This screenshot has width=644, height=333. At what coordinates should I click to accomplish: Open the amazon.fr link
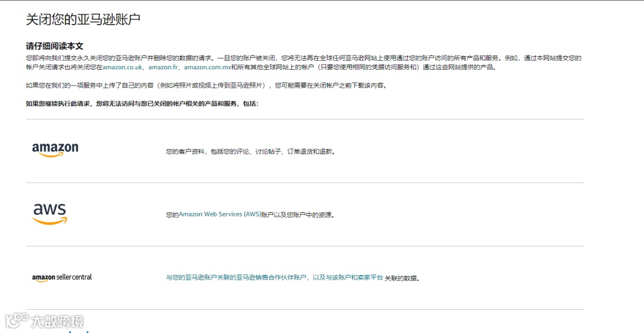[x=163, y=67]
